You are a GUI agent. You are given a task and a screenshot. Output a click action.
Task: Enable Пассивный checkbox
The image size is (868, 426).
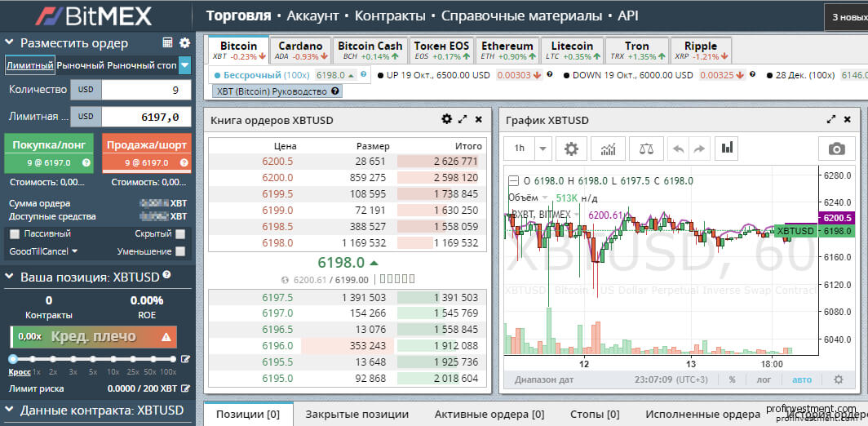point(15,233)
